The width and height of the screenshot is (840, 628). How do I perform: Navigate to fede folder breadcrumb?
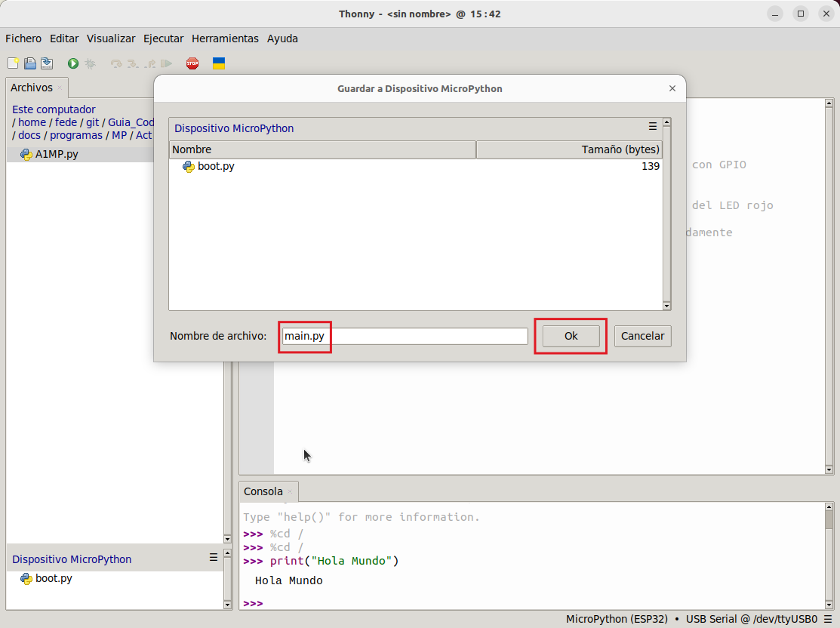coord(66,122)
